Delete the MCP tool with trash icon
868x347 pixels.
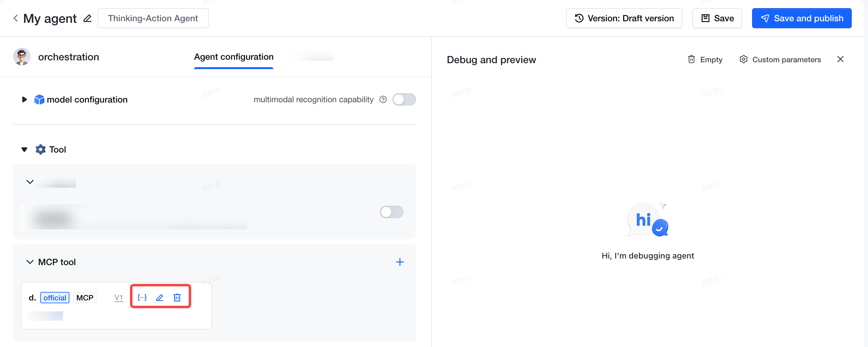(177, 297)
